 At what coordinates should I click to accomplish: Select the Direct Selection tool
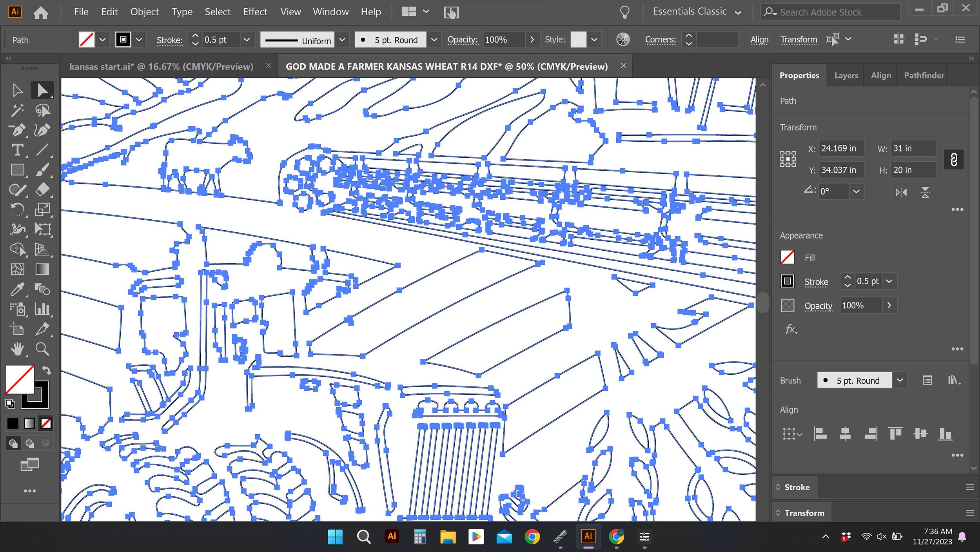click(x=42, y=90)
